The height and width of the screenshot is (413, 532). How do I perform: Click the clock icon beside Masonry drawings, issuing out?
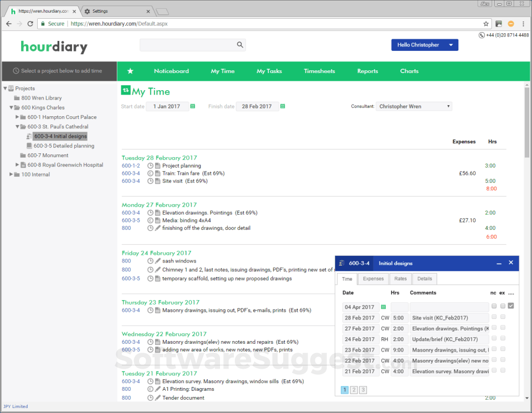click(150, 310)
